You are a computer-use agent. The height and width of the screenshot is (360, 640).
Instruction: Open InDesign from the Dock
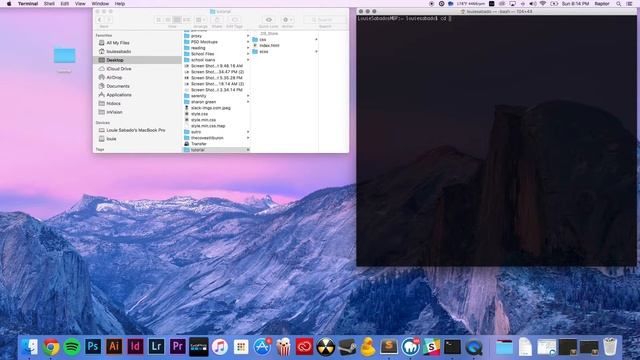tap(135, 347)
